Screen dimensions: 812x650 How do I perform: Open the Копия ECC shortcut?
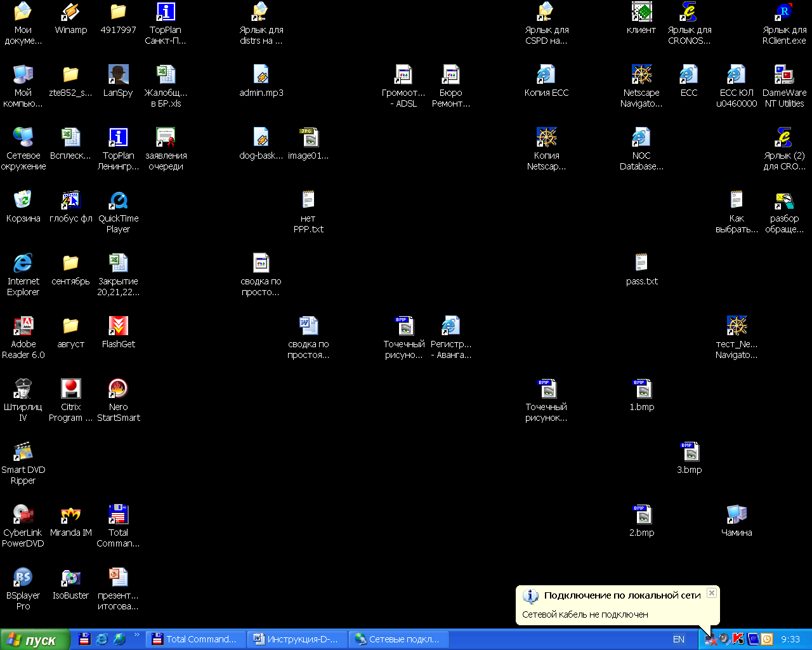[546, 81]
